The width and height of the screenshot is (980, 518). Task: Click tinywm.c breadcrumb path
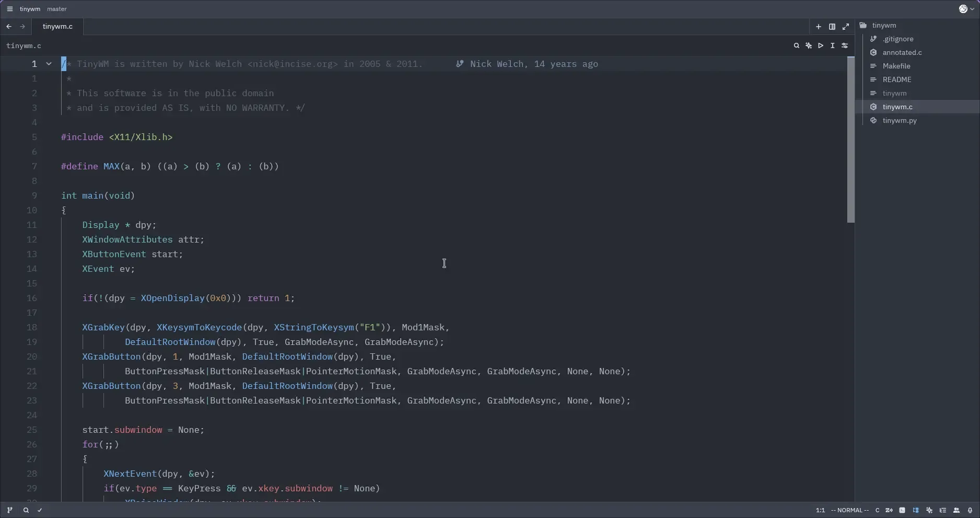24,46
